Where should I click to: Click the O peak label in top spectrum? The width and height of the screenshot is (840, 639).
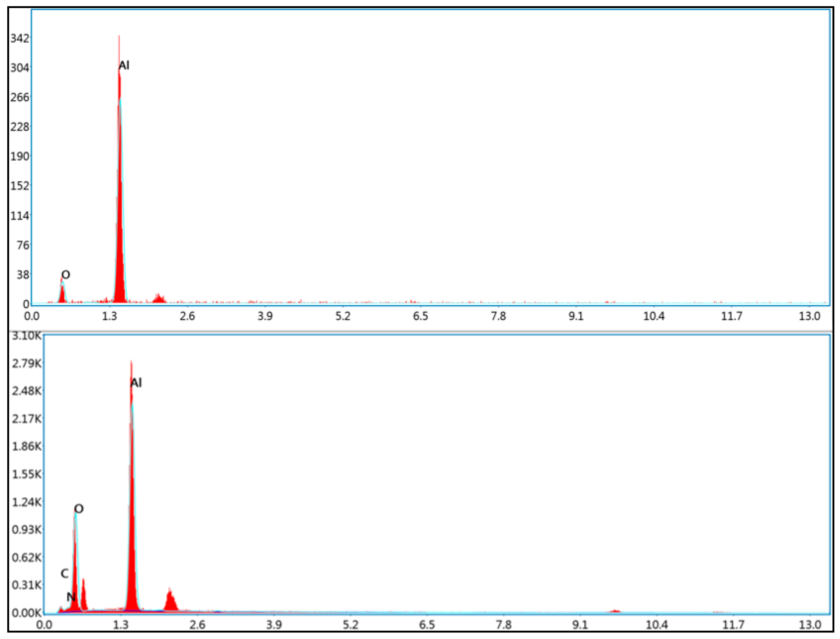click(66, 275)
